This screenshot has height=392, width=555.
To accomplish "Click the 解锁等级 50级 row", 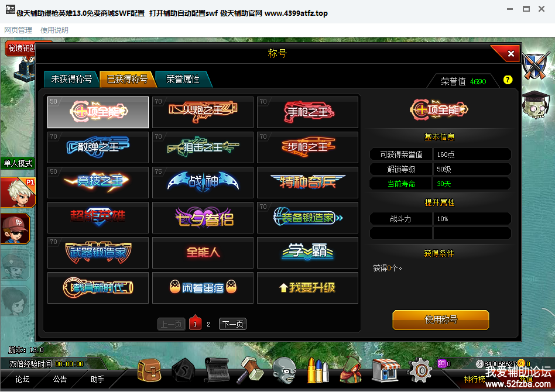I will 440,169.
